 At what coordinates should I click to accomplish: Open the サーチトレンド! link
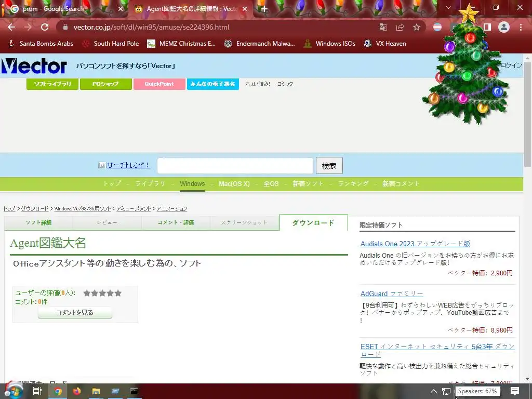128,165
